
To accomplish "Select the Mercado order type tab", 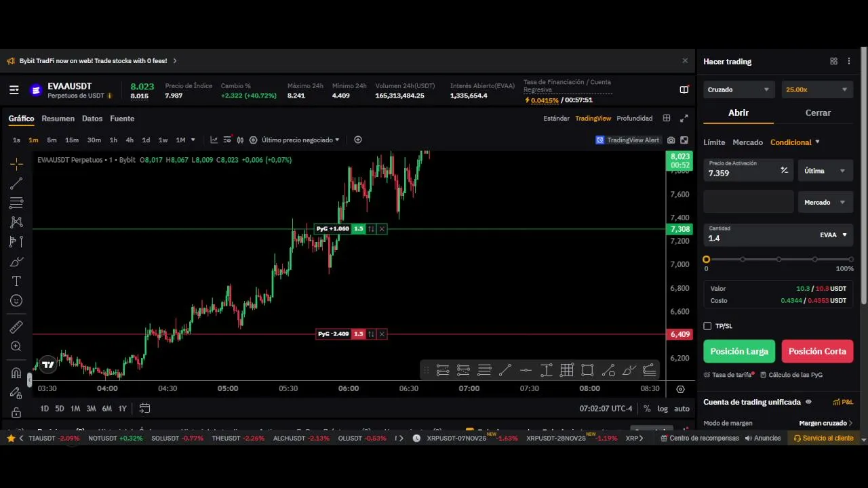I will click(x=748, y=142).
